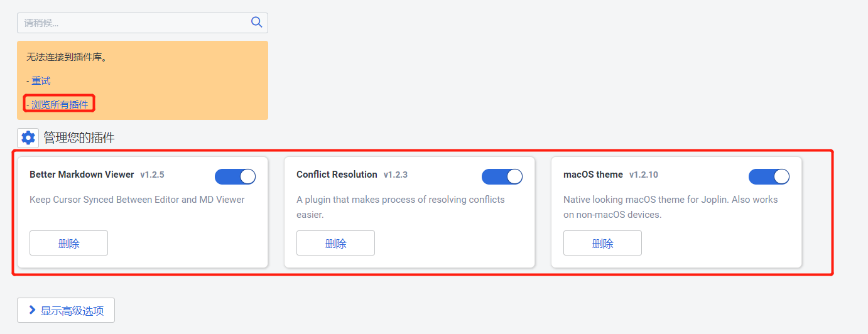The height and width of the screenshot is (334, 868).
Task: Click the search magnifier icon
Action: pyautogui.click(x=256, y=23)
